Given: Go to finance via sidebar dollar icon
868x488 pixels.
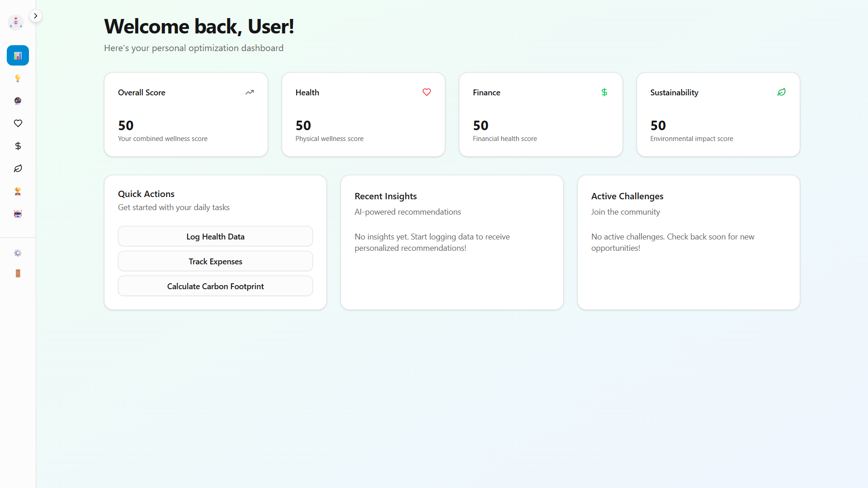Looking at the screenshot, I should [x=18, y=146].
